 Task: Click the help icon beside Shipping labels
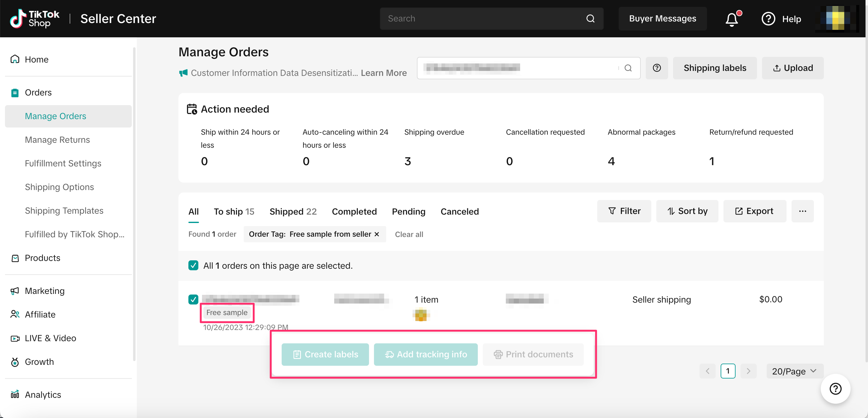(x=656, y=68)
